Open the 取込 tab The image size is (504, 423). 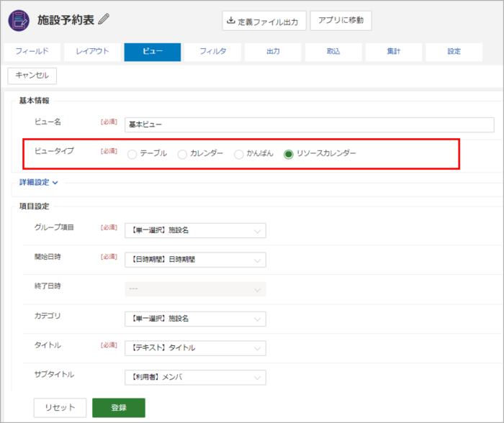point(333,52)
